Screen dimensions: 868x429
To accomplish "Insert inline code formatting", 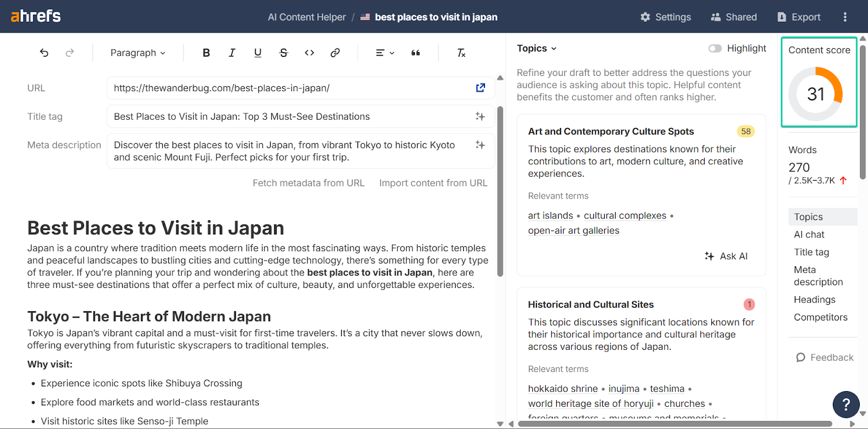I will (x=309, y=53).
